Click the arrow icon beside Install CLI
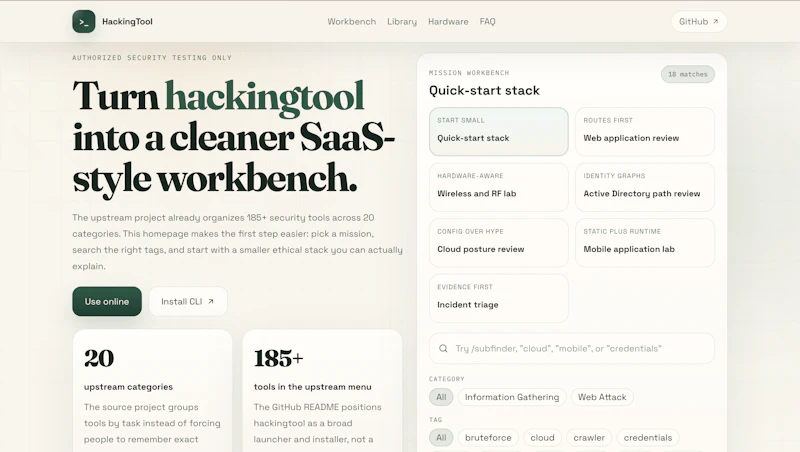 pyautogui.click(x=211, y=302)
